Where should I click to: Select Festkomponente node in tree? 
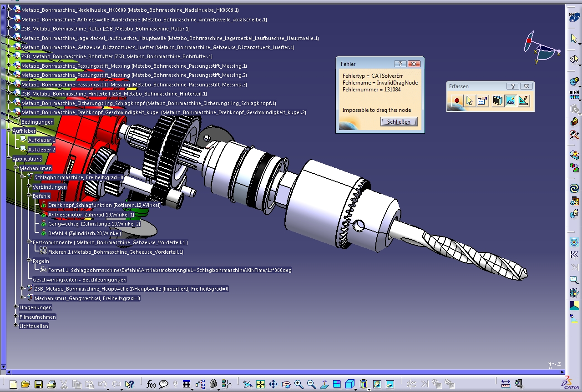click(110, 242)
